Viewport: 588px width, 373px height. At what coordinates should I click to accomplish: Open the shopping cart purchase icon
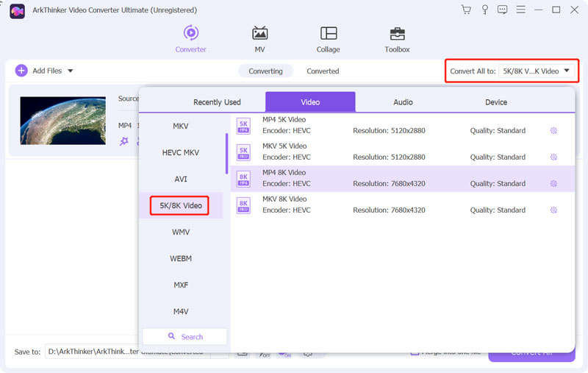[466, 10]
